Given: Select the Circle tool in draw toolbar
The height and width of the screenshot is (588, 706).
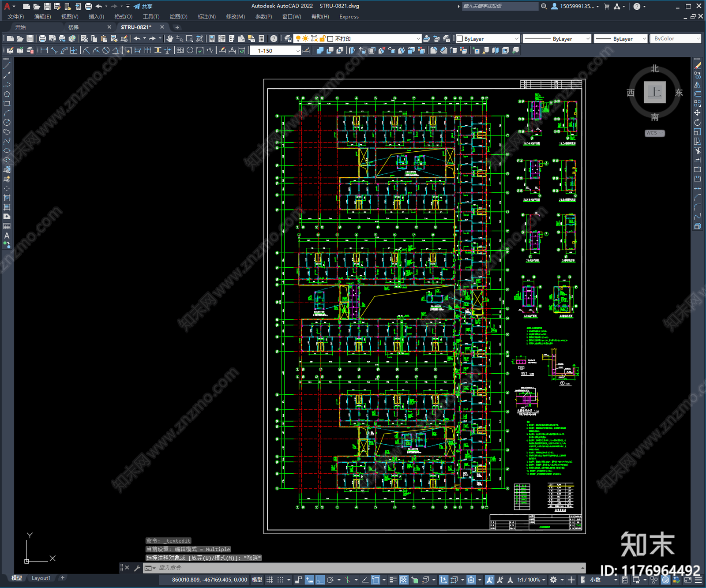Looking at the screenshot, I should pos(7,122).
